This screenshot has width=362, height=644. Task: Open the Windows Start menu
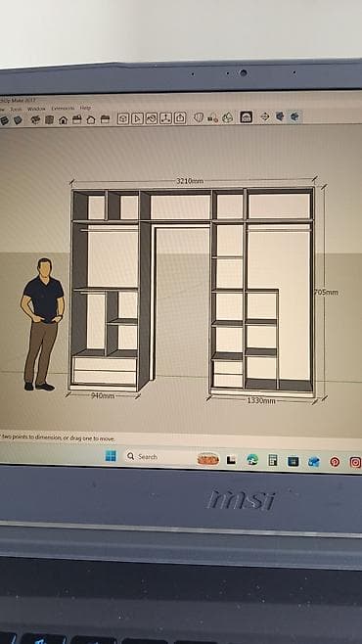point(111,456)
